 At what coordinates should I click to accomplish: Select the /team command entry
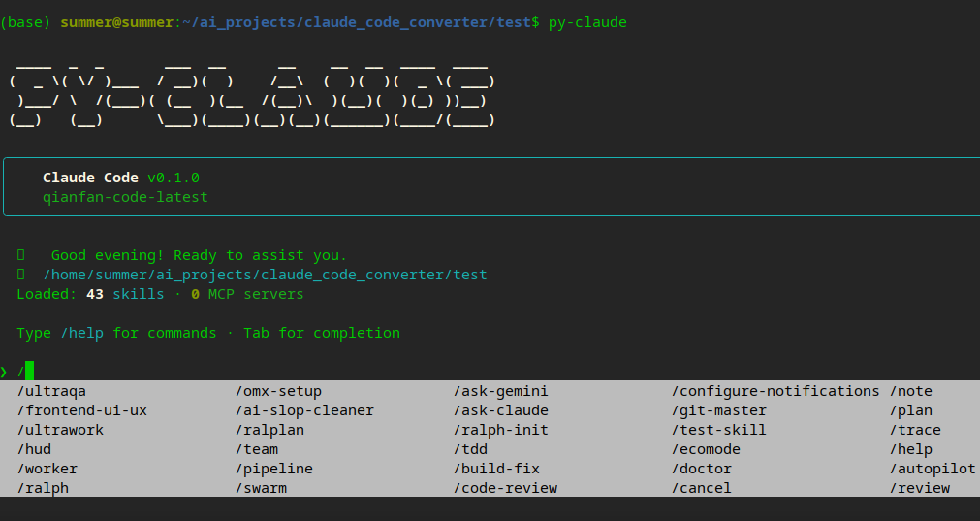257,449
